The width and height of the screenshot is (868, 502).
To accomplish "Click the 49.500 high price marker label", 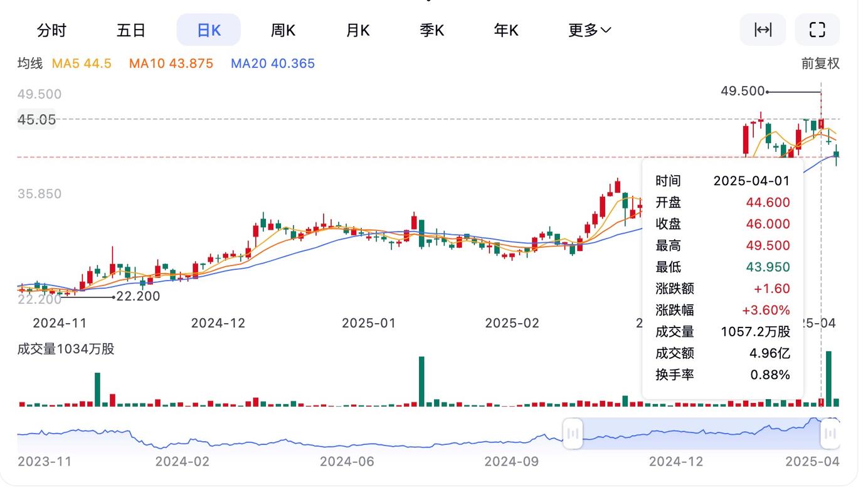I will pyautogui.click(x=743, y=92).
